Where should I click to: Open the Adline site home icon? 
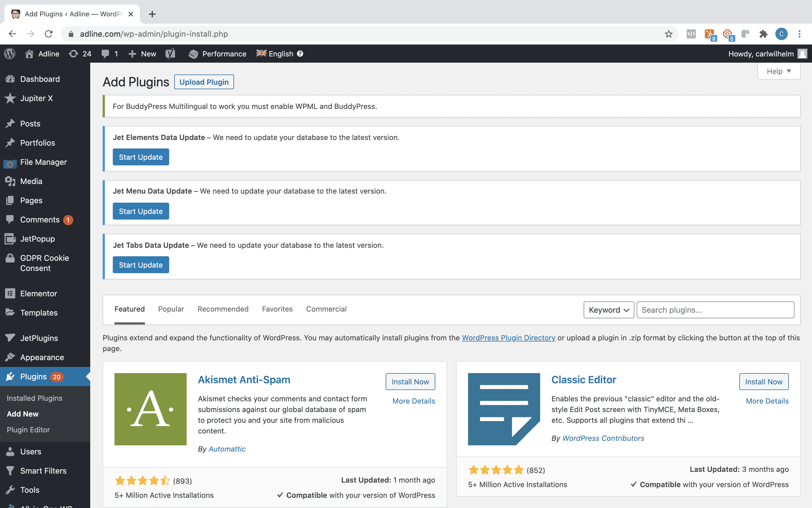tap(29, 54)
